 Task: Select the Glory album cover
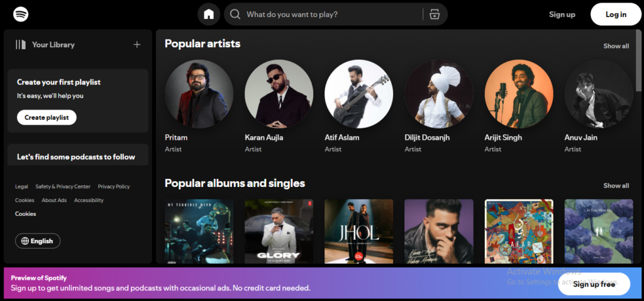(279, 232)
